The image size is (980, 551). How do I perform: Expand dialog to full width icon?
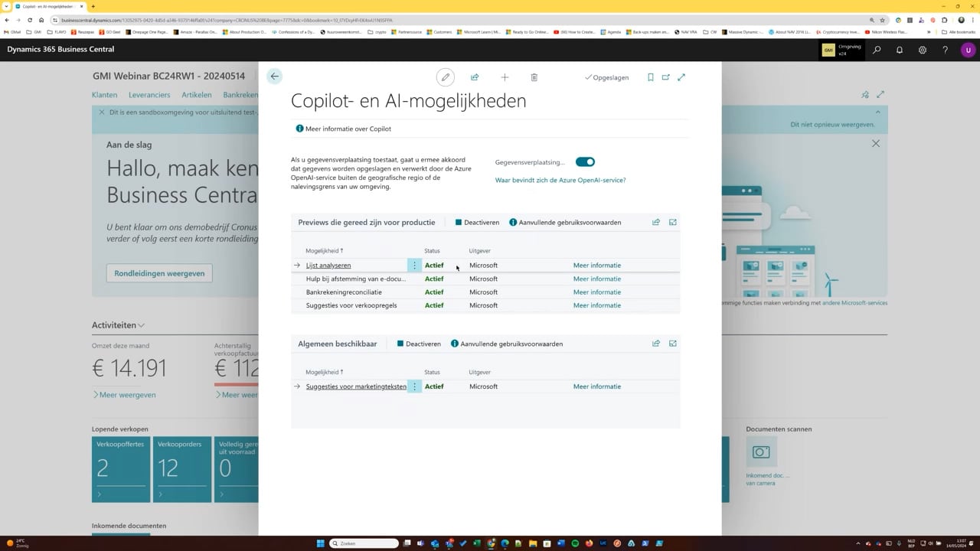681,77
